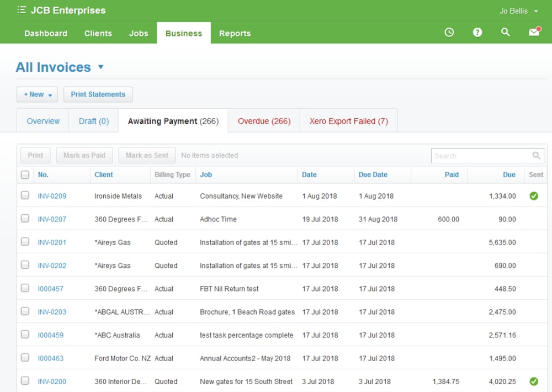Open the search magnifier in top bar
This screenshot has height=392, width=552.
coord(505,33)
